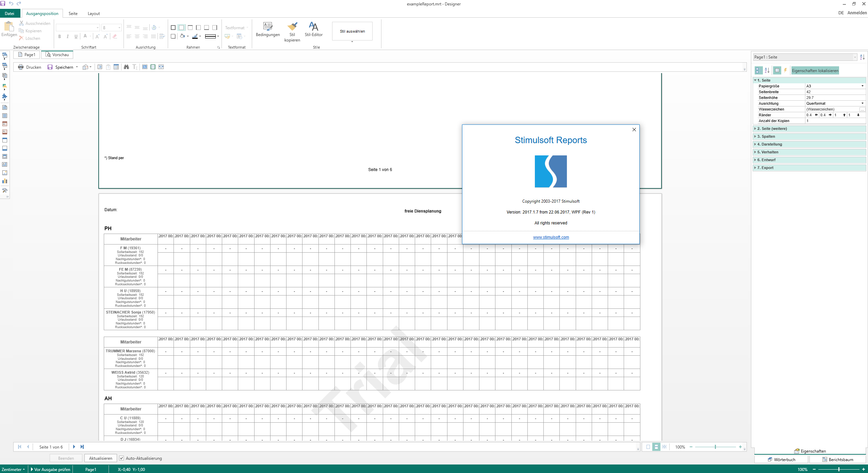Viewport: 868px width, 473px height.
Task: Open www.stimulsoft.com link
Action: (551, 237)
